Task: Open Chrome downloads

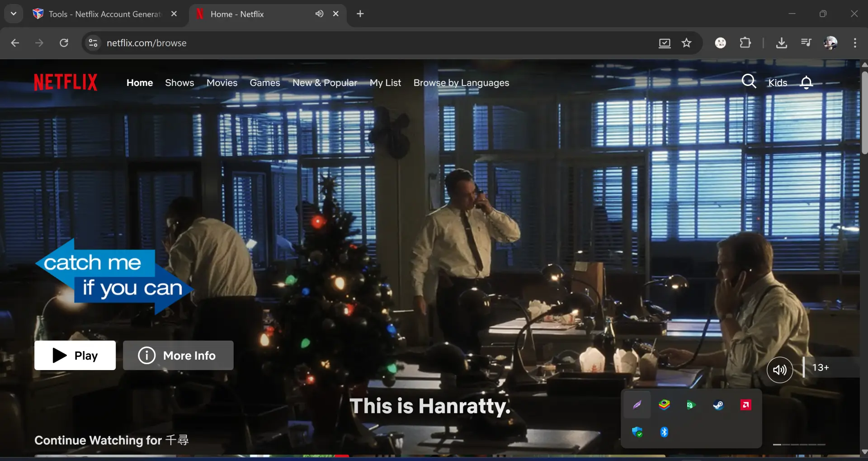Action: 781,43
